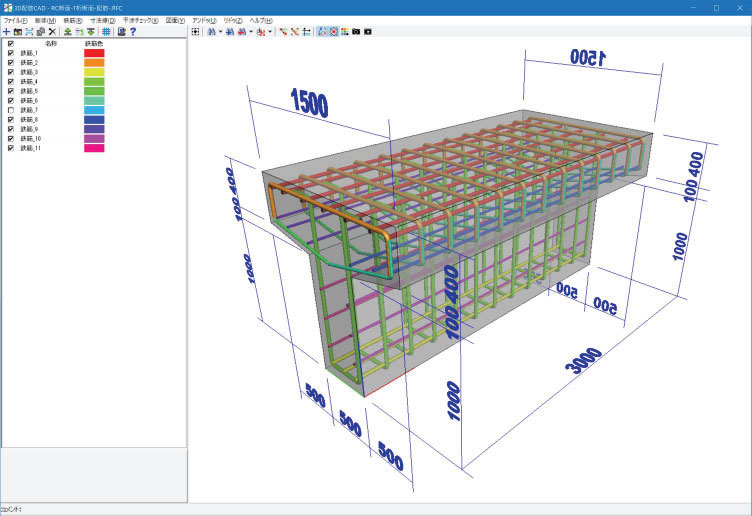Screen dimensions: 752x516
Task: Click the fit-to-view icon in view toolbar
Action: (x=195, y=32)
